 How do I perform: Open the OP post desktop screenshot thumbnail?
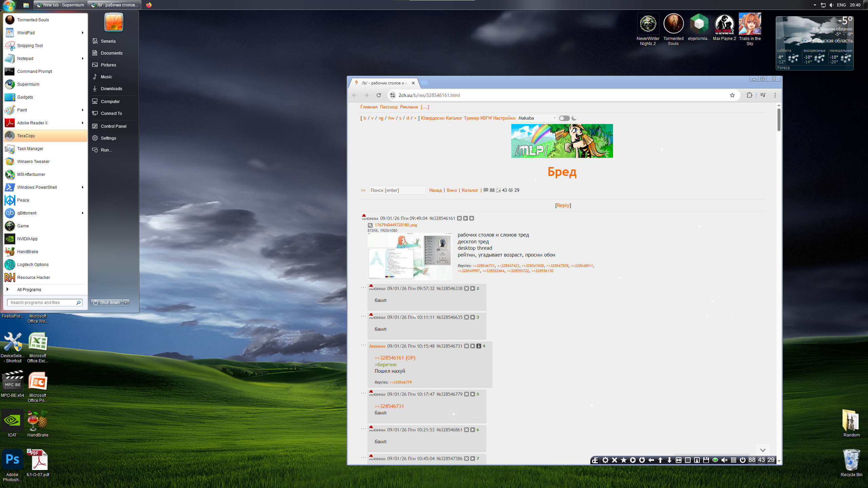click(x=409, y=256)
